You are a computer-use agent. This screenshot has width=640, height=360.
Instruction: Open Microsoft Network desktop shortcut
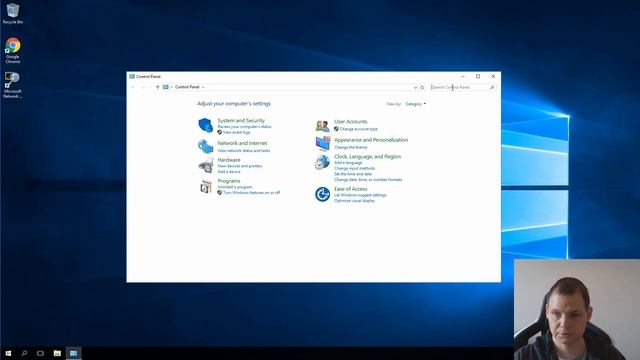(13, 85)
